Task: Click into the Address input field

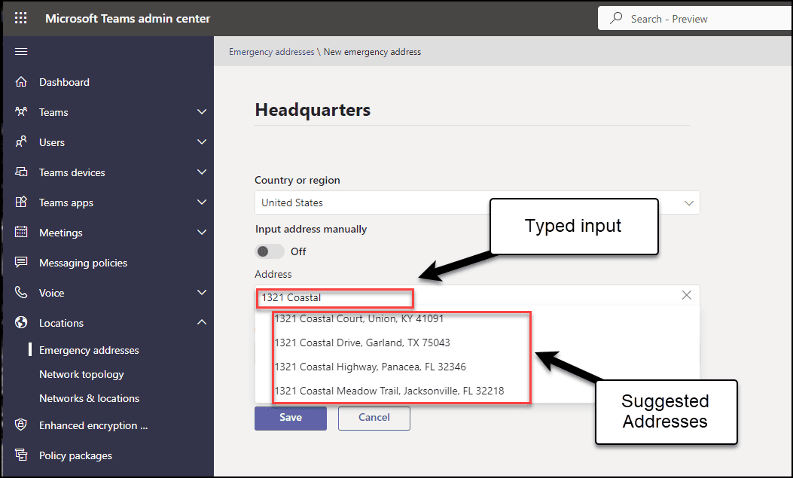Action: [477, 297]
